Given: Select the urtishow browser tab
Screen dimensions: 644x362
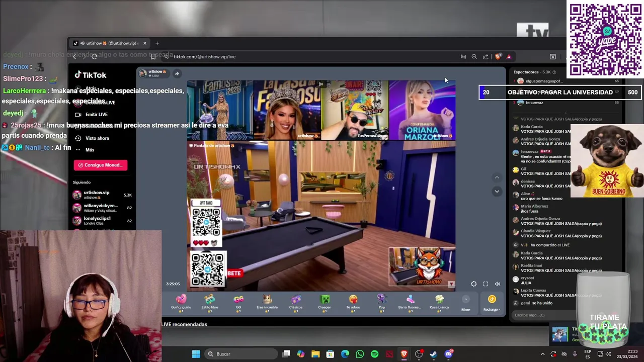Looking at the screenshot, I should tap(110, 43).
